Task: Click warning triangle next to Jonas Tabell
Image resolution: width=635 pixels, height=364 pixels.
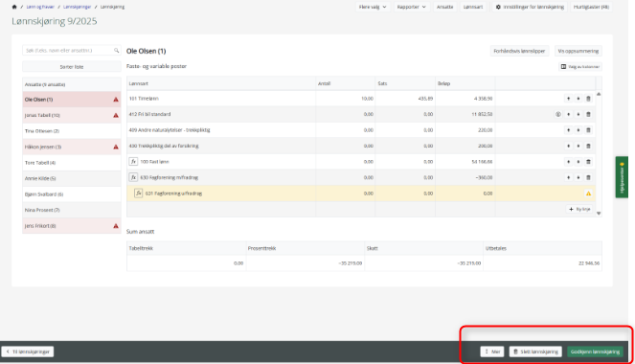Action: [116, 115]
